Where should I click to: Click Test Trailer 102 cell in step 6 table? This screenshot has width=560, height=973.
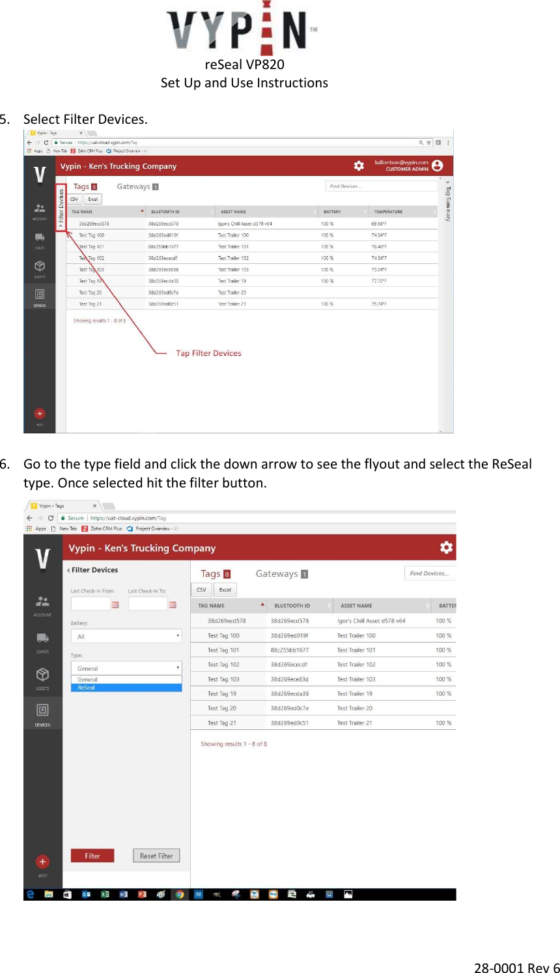tap(356, 665)
